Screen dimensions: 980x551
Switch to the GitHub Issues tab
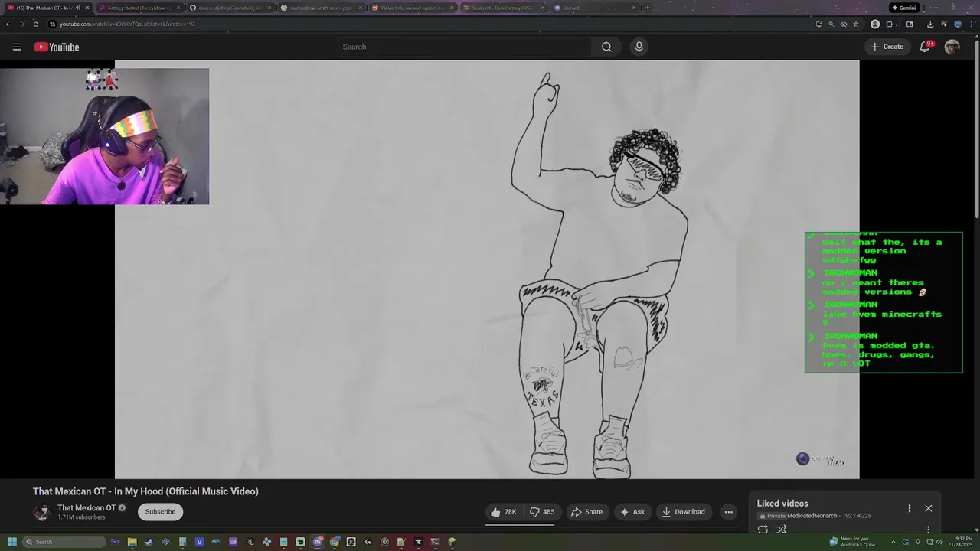(230, 8)
